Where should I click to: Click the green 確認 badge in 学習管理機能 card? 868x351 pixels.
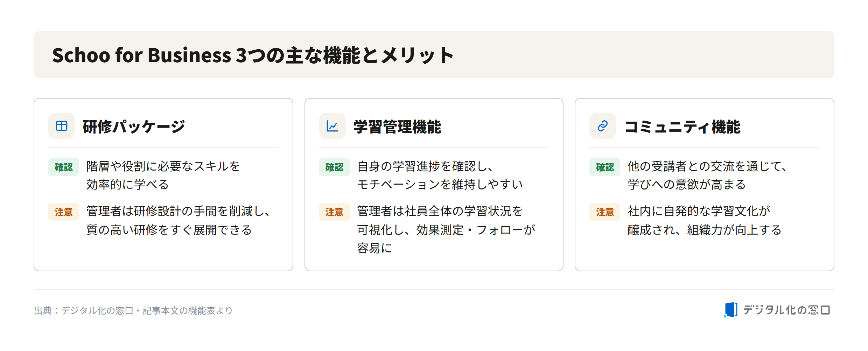[x=334, y=167]
